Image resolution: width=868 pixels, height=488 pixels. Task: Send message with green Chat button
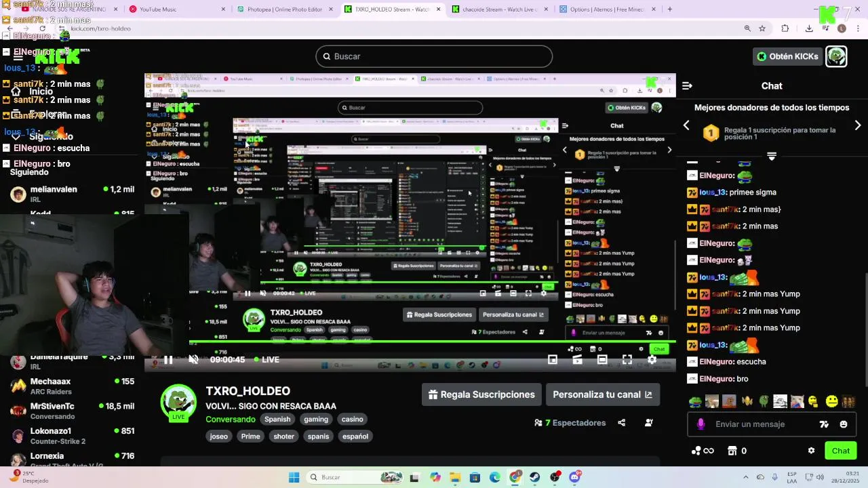coord(841,451)
